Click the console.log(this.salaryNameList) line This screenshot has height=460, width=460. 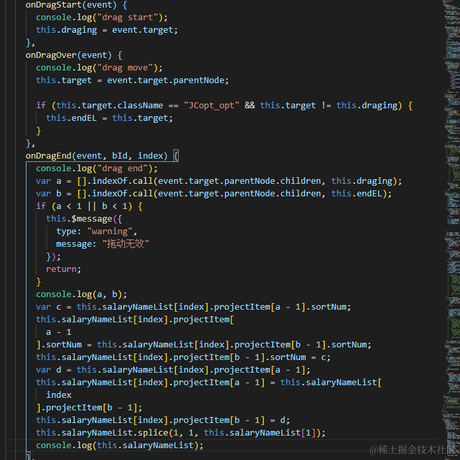point(120,445)
